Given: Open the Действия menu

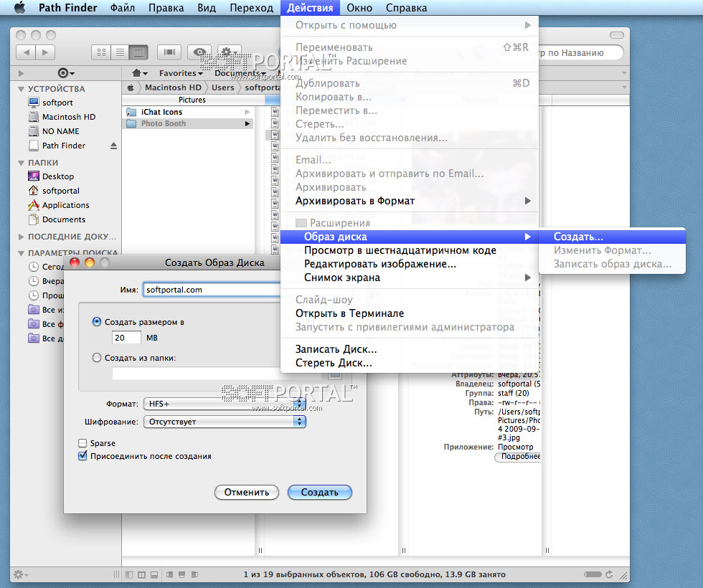Looking at the screenshot, I should [x=310, y=8].
